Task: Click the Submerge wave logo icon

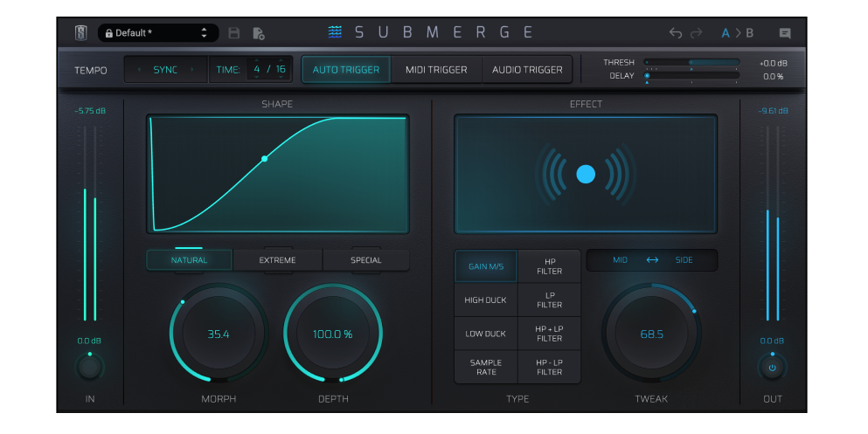Action: [x=335, y=32]
